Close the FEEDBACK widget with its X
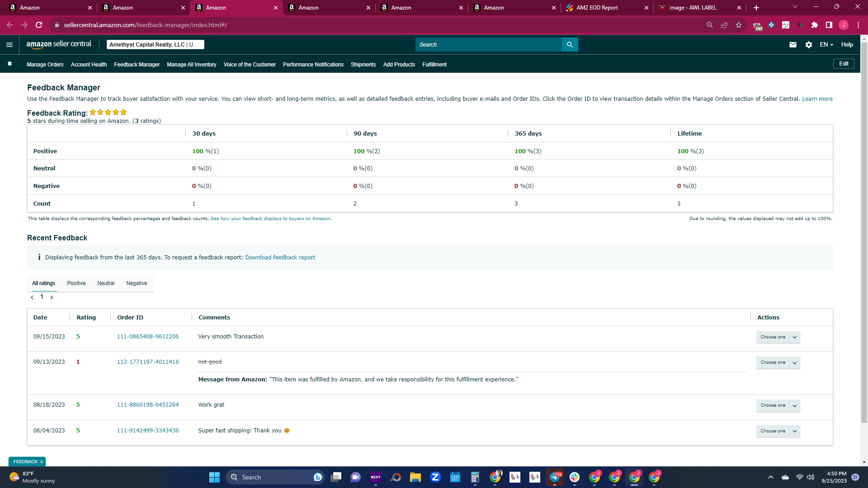868x488 pixels. pyautogui.click(x=42, y=462)
